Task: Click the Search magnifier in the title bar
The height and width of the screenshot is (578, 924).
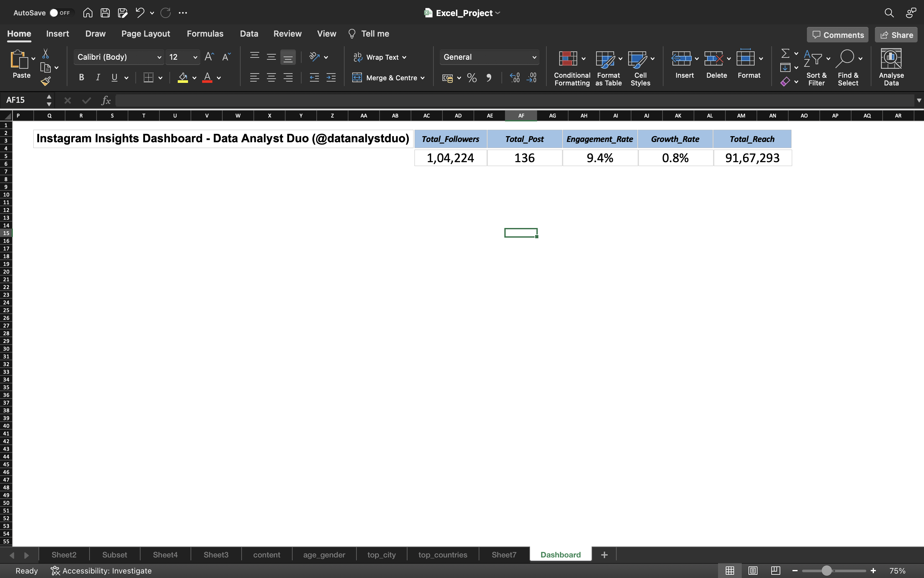Action: pyautogui.click(x=889, y=13)
